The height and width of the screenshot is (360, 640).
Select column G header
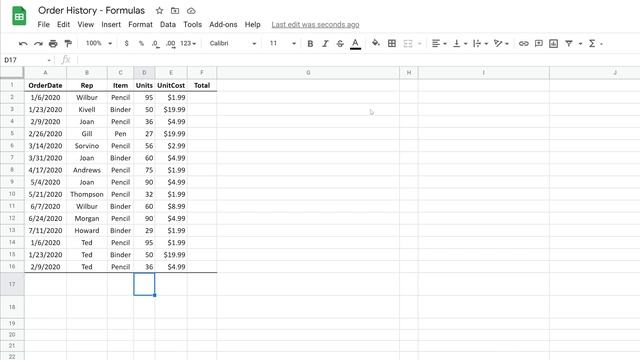(x=308, y=73)
